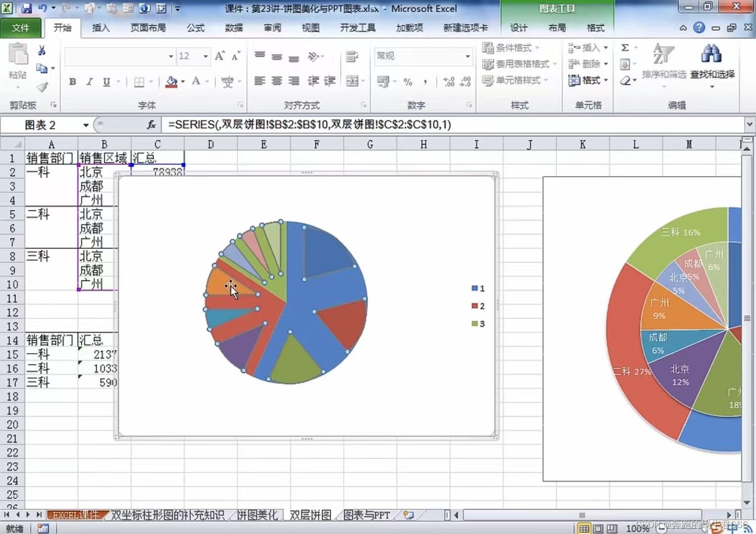Save the workbook from quick access toolbar
The width and height of the screenshot is (756, 534).
26,8
